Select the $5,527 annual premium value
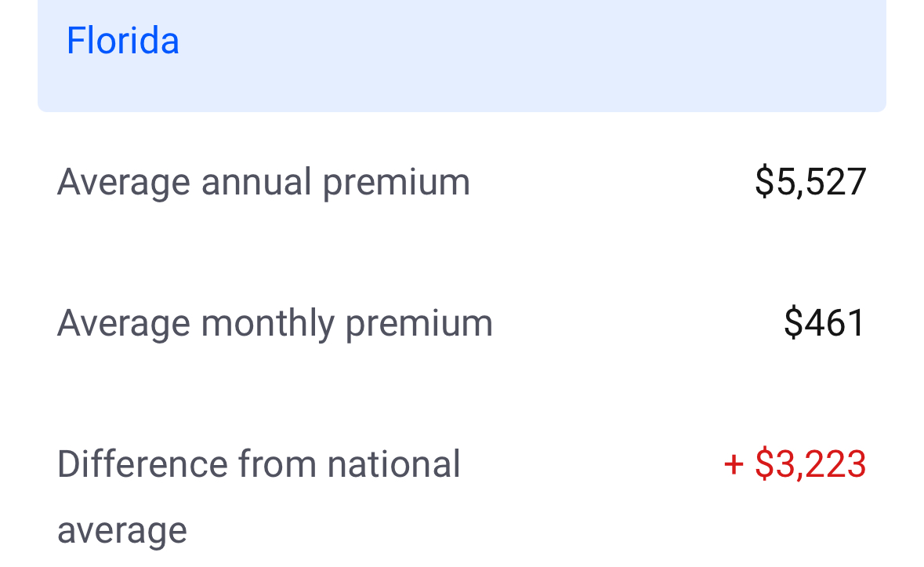Image resolution: width=924 pixels, height=567 pixels. point(810,182)
